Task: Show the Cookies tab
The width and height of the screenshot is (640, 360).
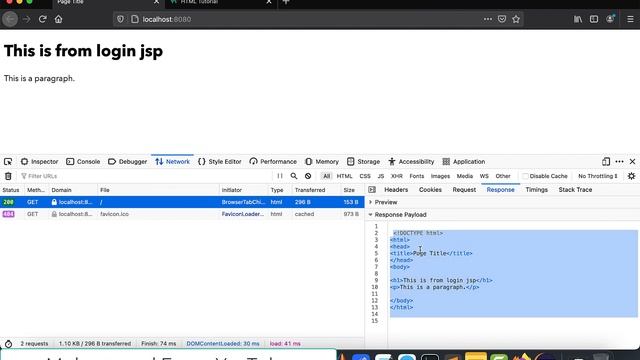Action: tap(430, 190)
